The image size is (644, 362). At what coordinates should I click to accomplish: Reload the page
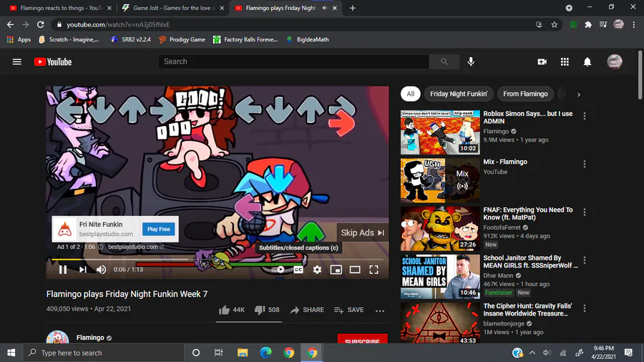[40, 24]
